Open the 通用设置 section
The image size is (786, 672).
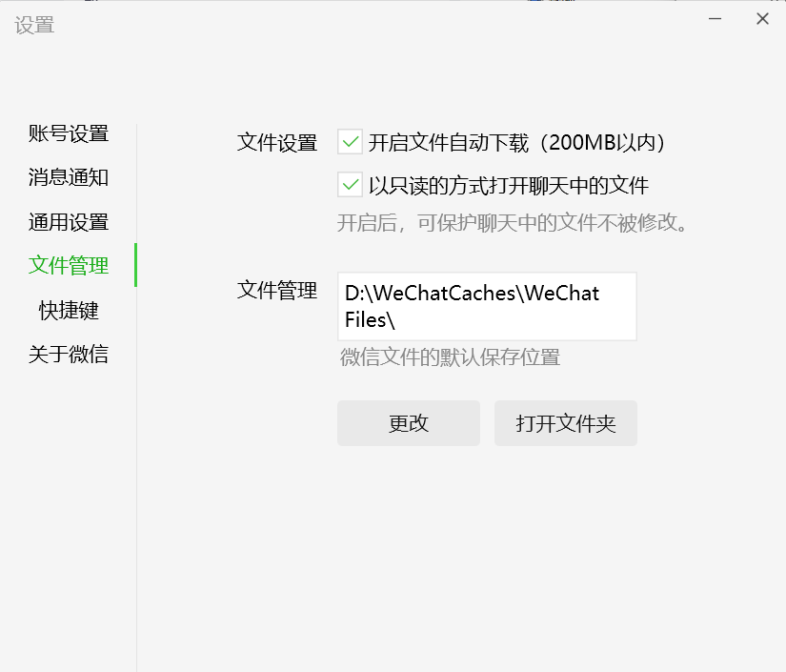(x=69, y=222)
